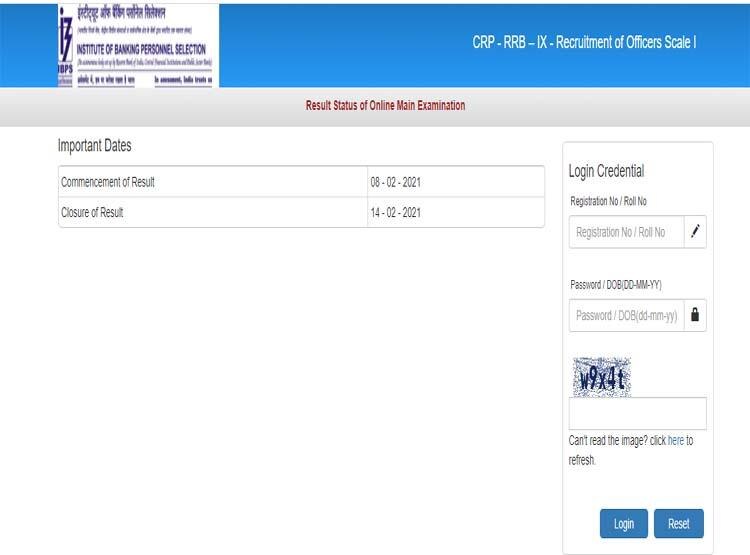Click the captcha image showing w9x4t

pos(601,377)
